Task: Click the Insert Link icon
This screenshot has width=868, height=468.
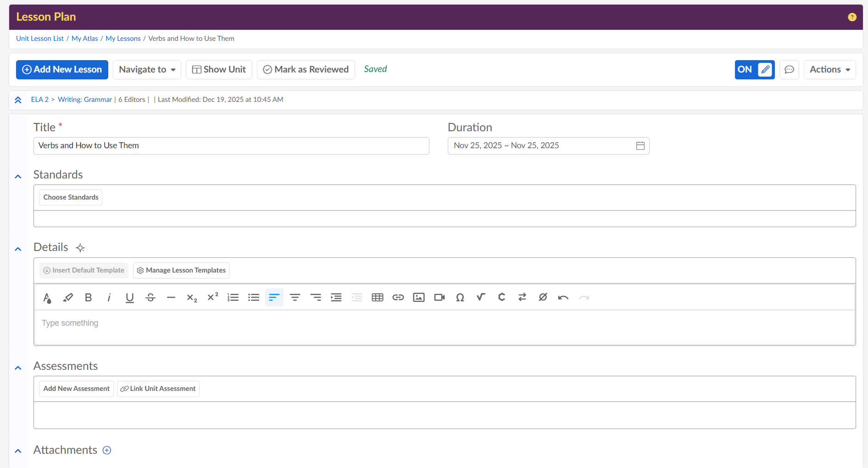Action: tap(398, 297)
